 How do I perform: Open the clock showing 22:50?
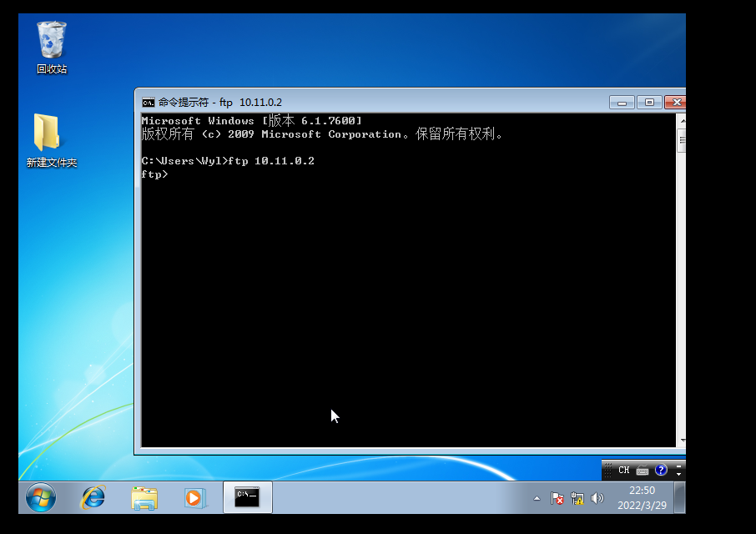(x=642, y=498)
